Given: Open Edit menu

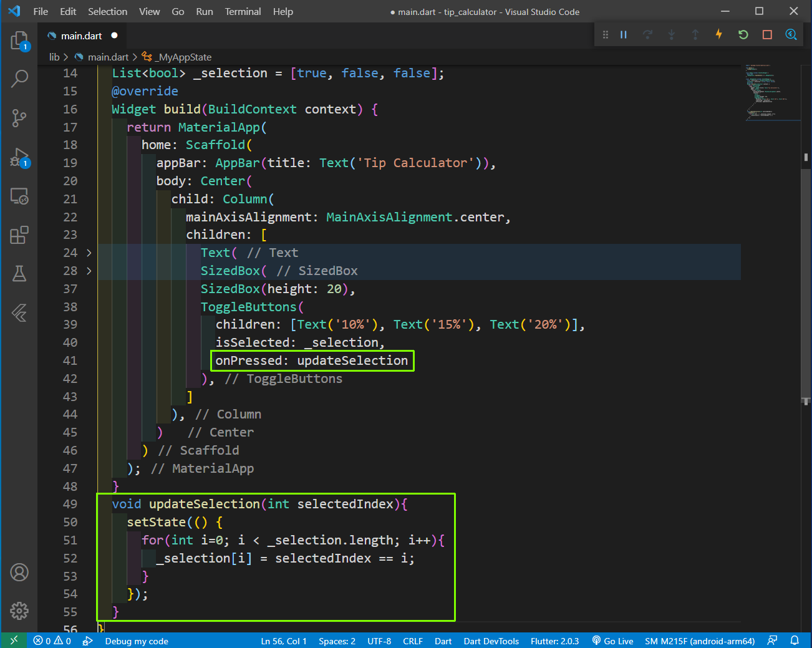Looking at the screenshot, I should [x=68, y=12].
